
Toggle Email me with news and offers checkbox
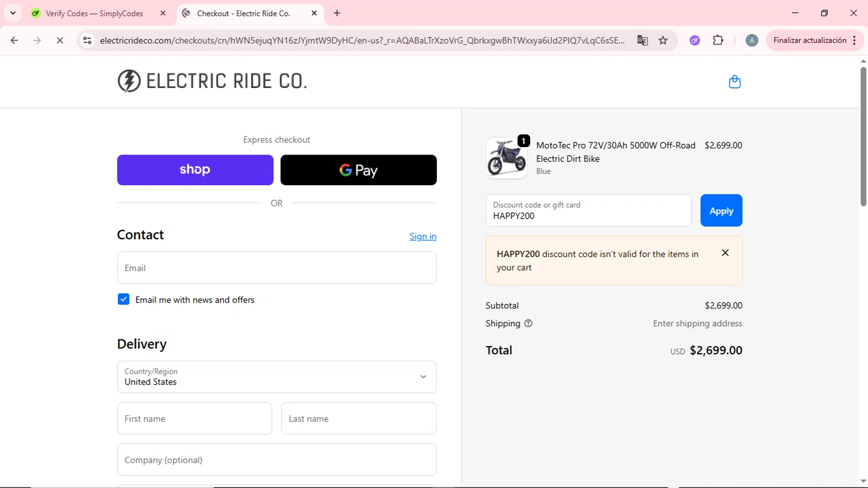coord(123,299)
